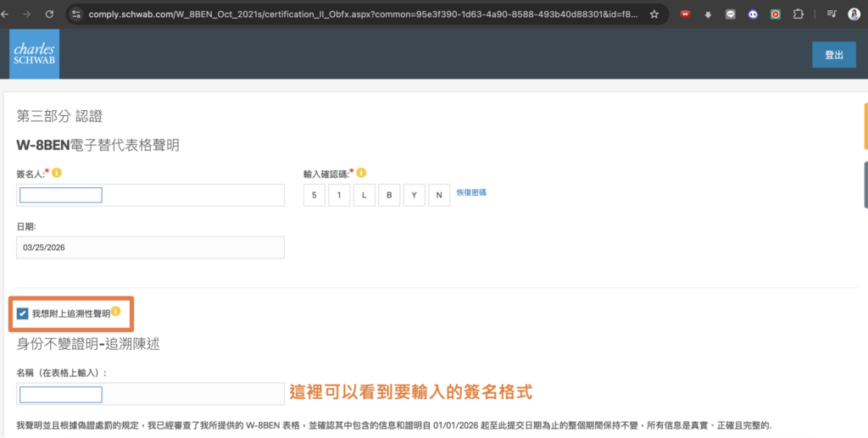Bookmark this page with the star icon

654,14
